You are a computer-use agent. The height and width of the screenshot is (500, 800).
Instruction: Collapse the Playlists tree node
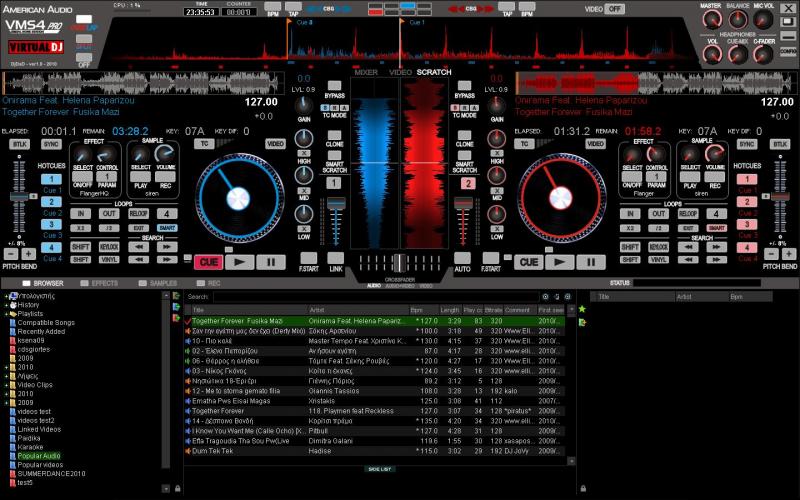point(6,314)
